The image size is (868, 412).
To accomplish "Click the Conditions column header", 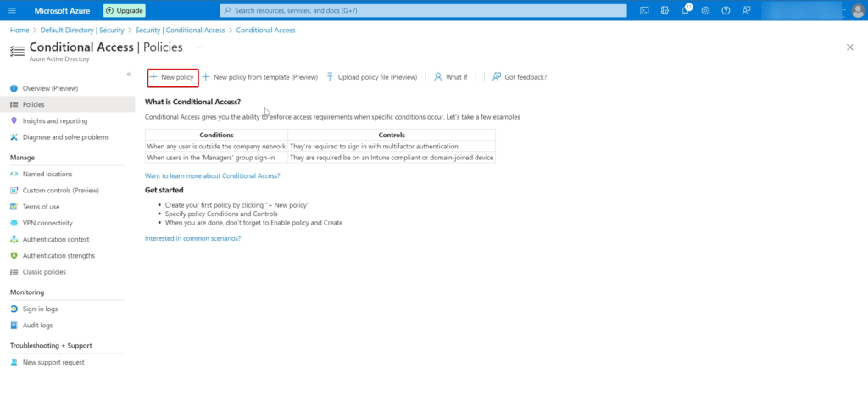I will coord(216,135).
